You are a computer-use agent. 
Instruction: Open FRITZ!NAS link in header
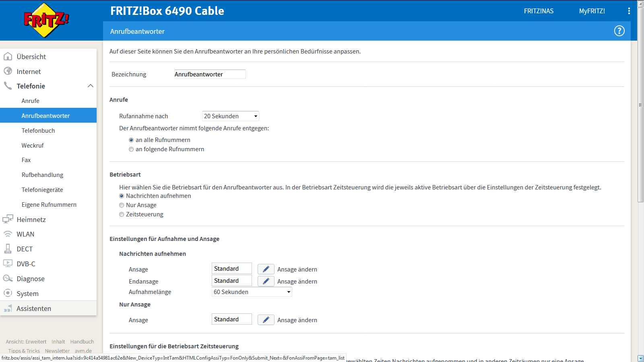coord(539,11)
